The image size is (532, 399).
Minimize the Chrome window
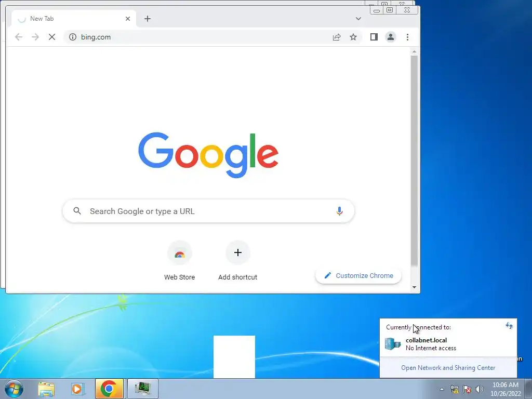coord(377,10)
